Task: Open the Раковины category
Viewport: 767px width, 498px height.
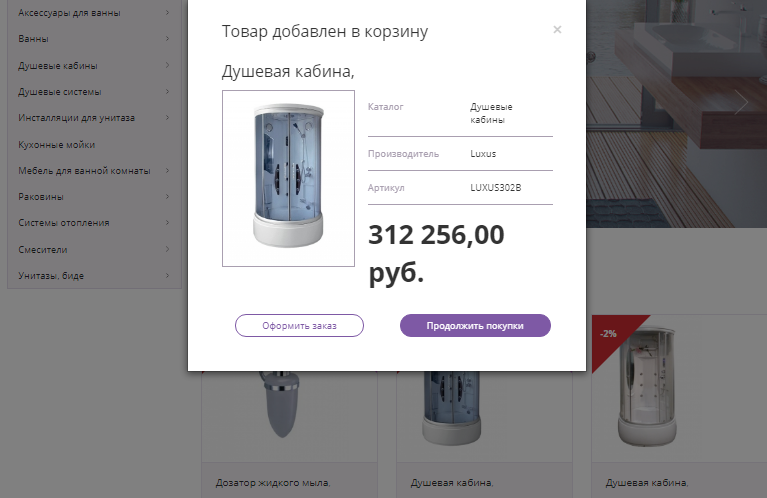Action: pyautogui.click(x=41, y=196)
